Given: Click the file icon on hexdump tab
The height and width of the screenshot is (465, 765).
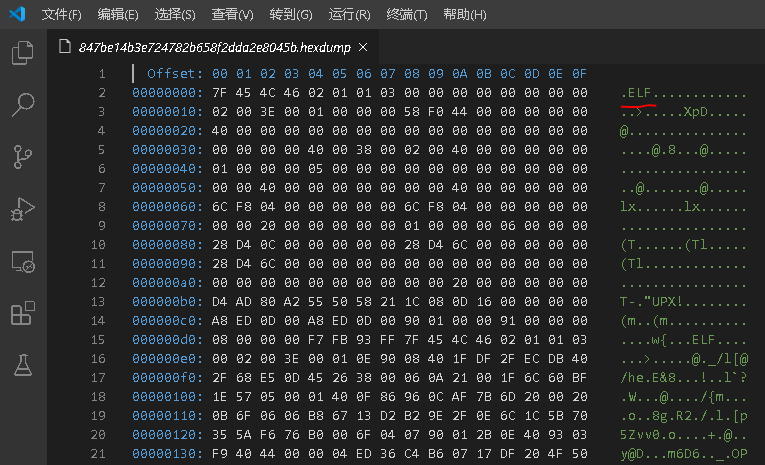Looking at the screenshot, I should click(64, 47).
